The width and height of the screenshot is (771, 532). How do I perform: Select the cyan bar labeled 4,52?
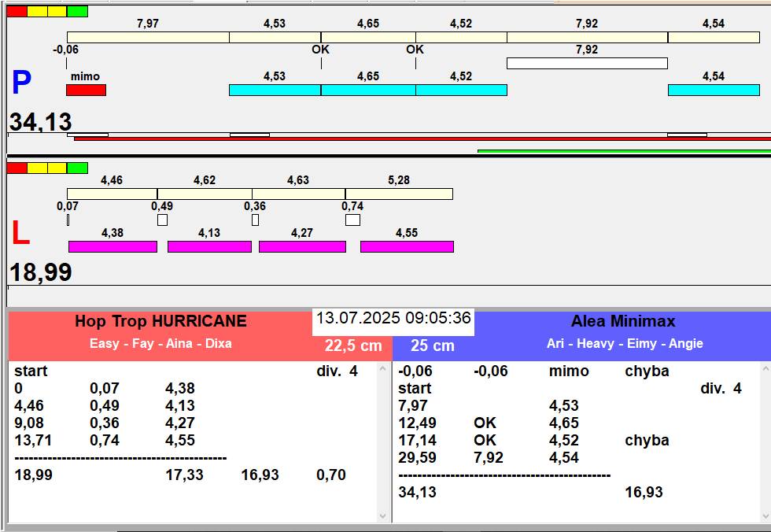tap(461, 90)
